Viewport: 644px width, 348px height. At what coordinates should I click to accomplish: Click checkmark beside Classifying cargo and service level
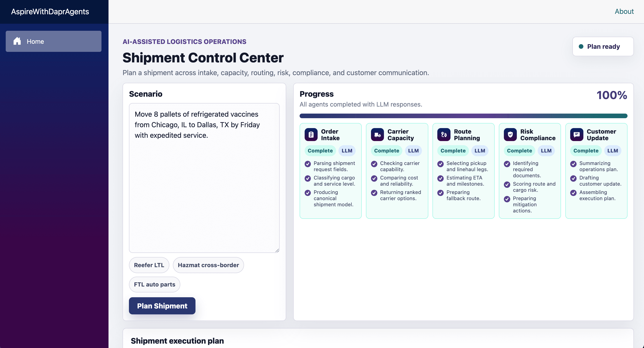308,178
